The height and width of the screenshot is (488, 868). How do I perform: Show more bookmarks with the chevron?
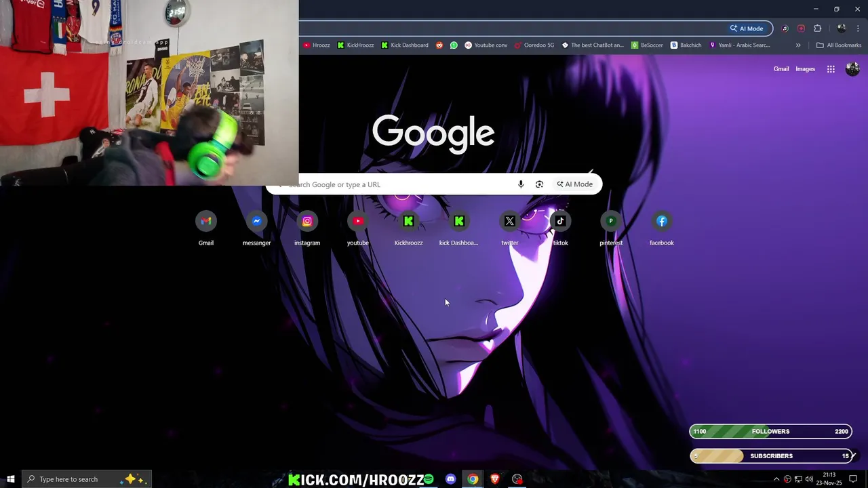click(x=798, y=45)
